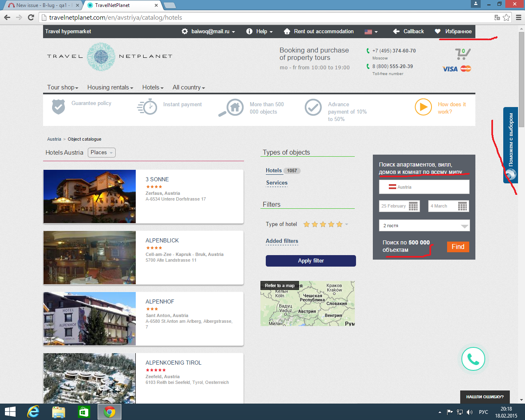Open the guests count dropdown
This screenshot has width=525, height=420.
click(424, 226)
